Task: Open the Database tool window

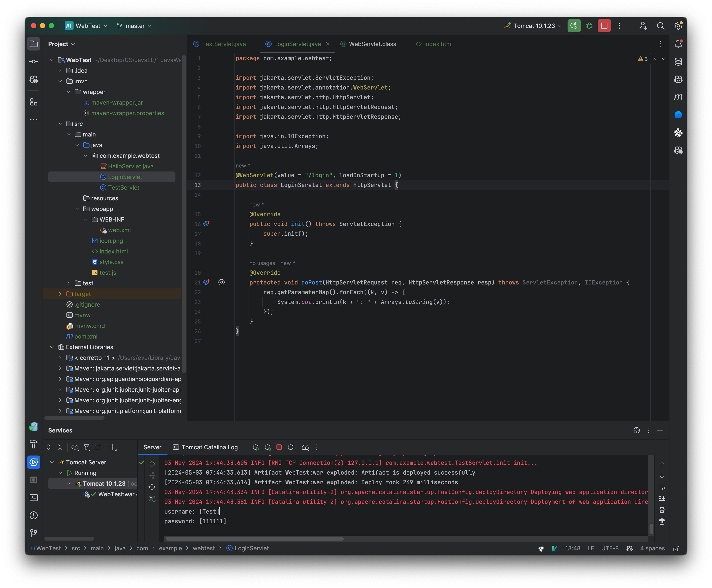Action: (x=679, y=62)
